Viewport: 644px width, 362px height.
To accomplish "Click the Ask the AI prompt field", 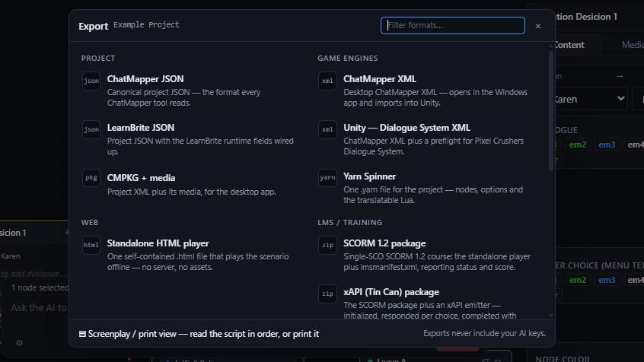I will coord(38,308).
